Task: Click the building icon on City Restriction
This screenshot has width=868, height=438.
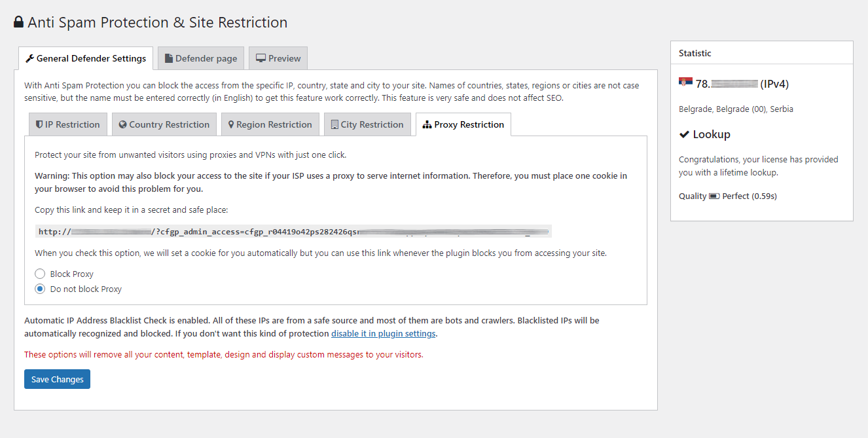Action: [335, 124]
